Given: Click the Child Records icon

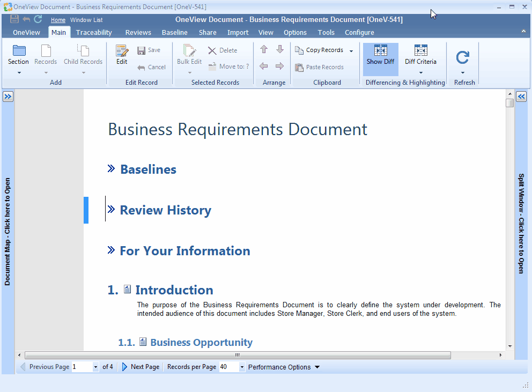Looking at the screenshot, I should tap(83, 50).
